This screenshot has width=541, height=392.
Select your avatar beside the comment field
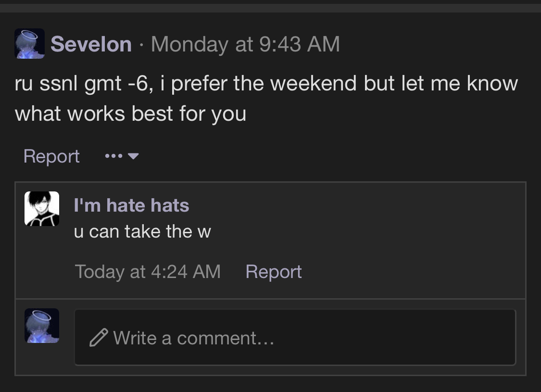click(42, 326)
